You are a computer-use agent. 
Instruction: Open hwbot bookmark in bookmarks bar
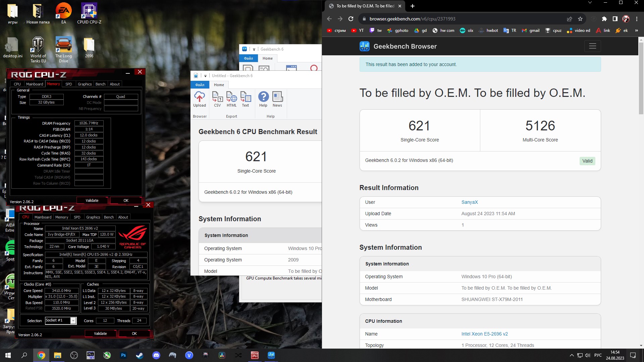488,31
